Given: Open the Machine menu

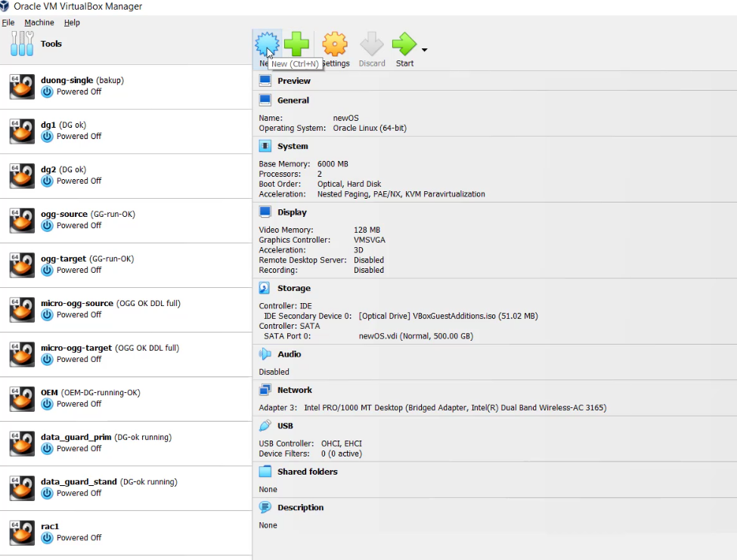Looking at the screenshot, I should (x=39, y=23).
